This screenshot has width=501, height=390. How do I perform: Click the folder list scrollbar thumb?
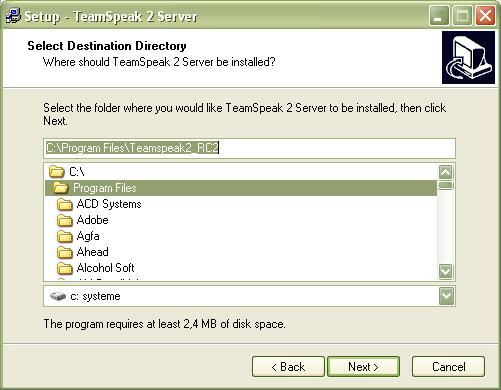(446, 185)
